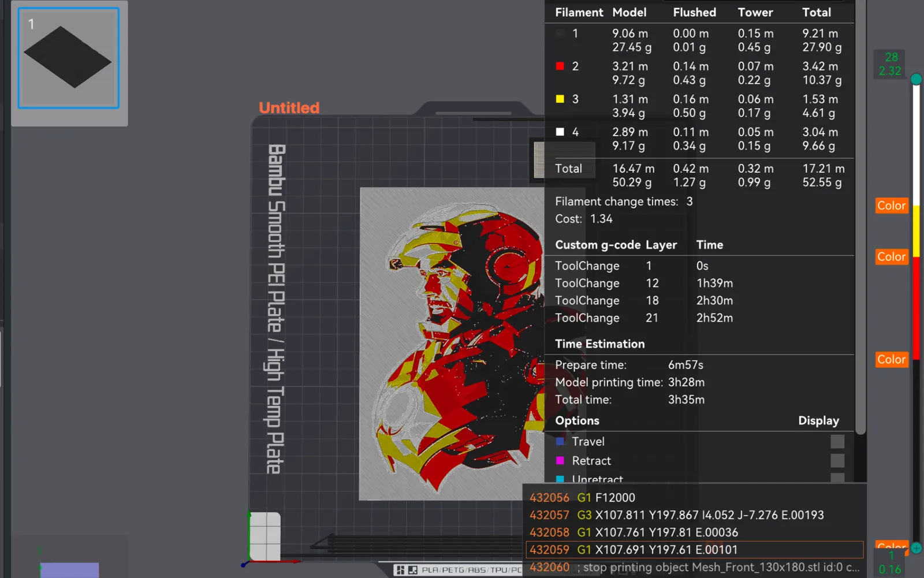Viewport: 924px width, 578px height.
Task: Click the white filament 4 color swatch
Action: (560, 132)
